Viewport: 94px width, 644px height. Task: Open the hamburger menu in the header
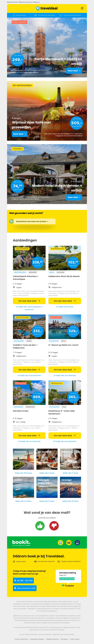(x=82, y=8)
